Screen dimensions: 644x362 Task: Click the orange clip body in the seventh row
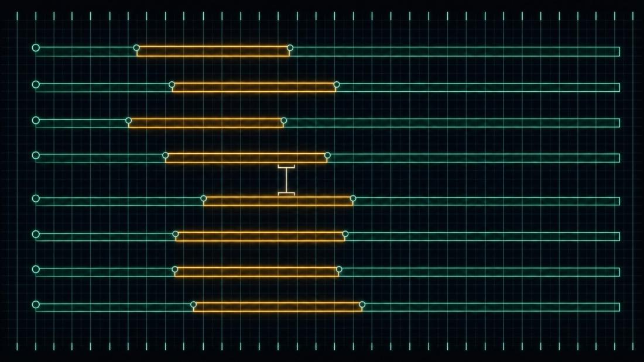pyautogui.click(x=256, y=272)
